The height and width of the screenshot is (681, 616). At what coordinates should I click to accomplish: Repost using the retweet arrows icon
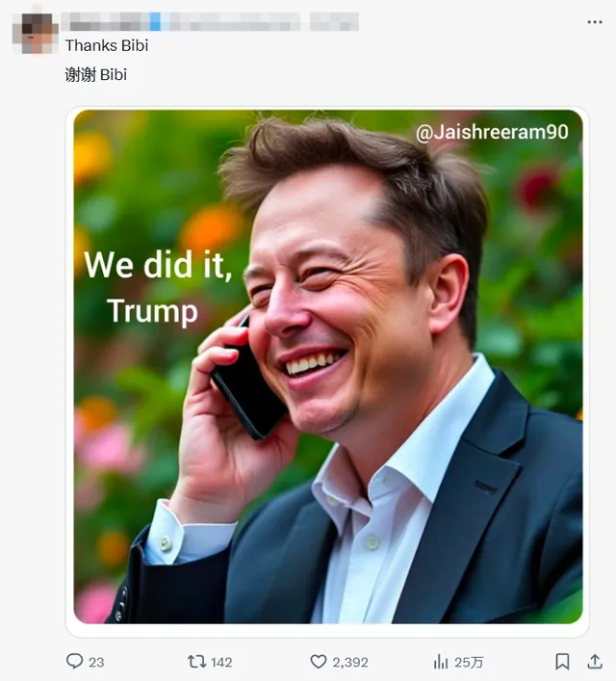pyautogui.click(x=196, y=662)
